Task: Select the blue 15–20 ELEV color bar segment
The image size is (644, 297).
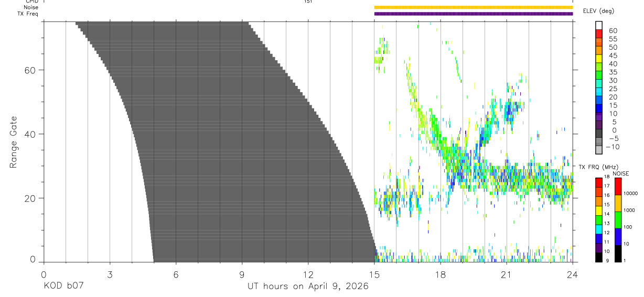Action: (598, 101)
